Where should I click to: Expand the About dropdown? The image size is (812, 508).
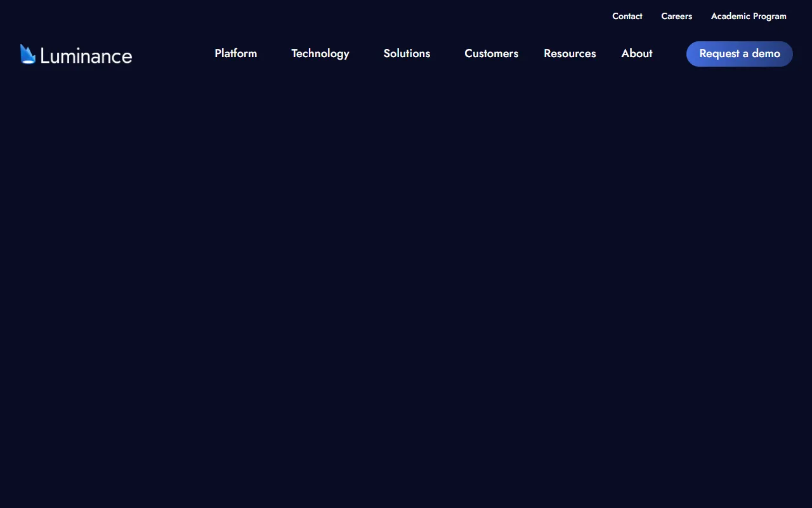coord(636,53)
